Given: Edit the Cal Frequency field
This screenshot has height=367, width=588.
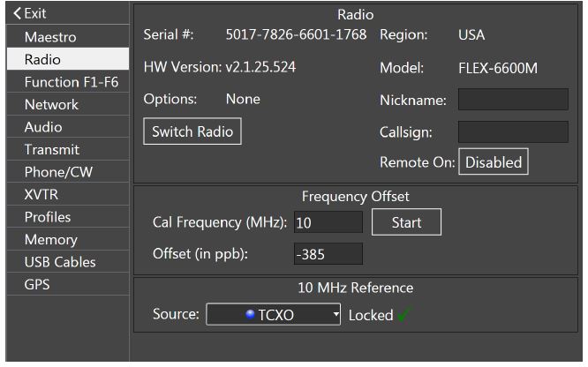Looking at the screenshot, I should (x=328, y=222).
